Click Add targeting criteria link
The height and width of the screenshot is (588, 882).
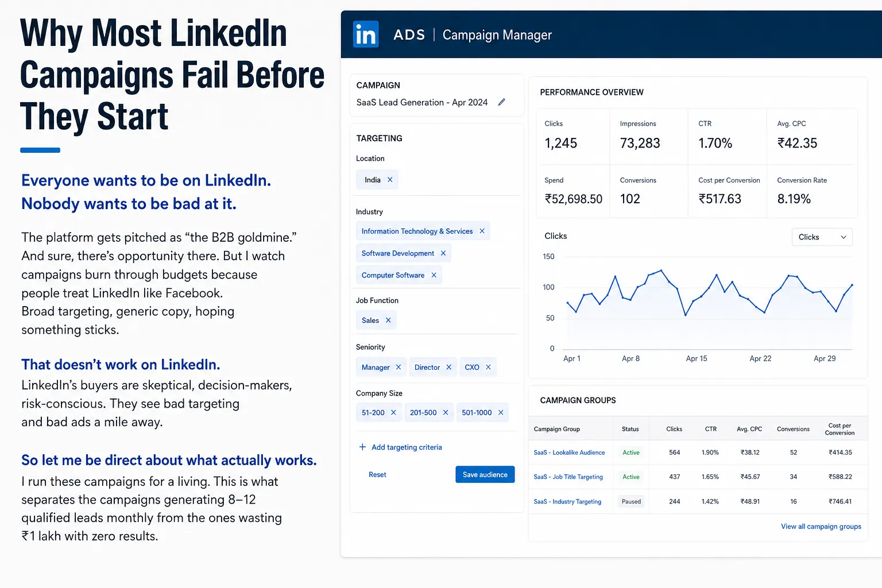407,447
